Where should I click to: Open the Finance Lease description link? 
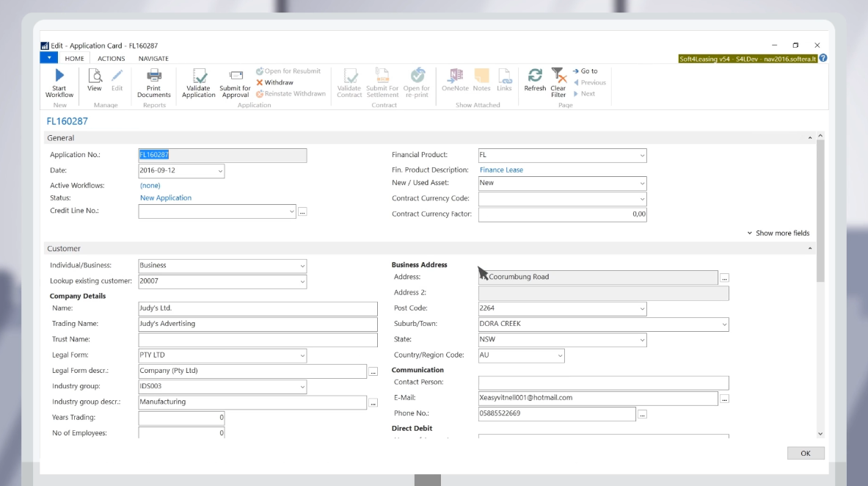click(x=501, y=170)
